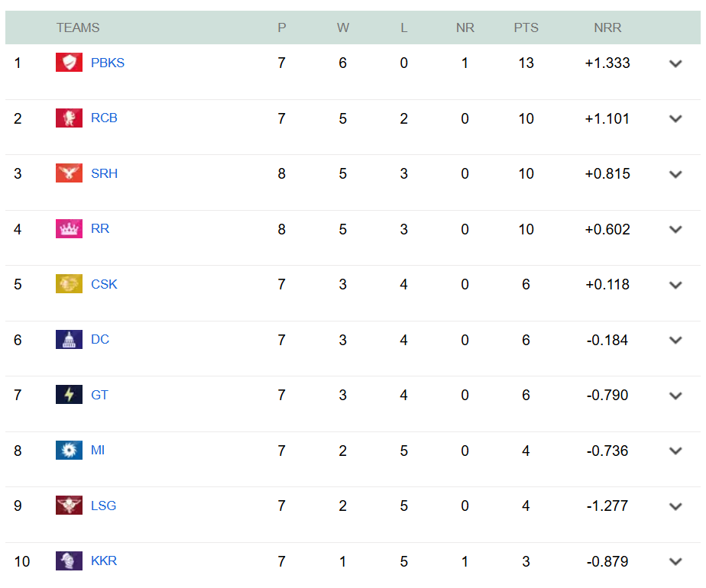Expand the CSK row details

pos(675,285)
